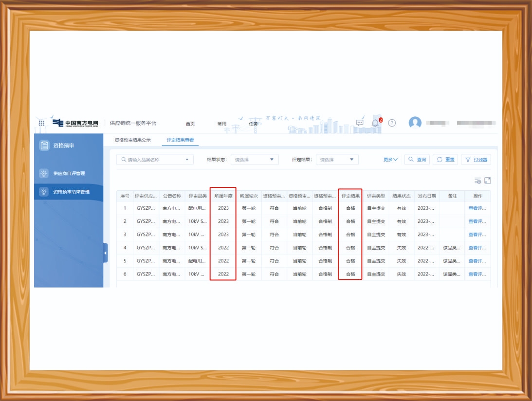
Task: Click the user avatar icon
Action: coord(415,123)
